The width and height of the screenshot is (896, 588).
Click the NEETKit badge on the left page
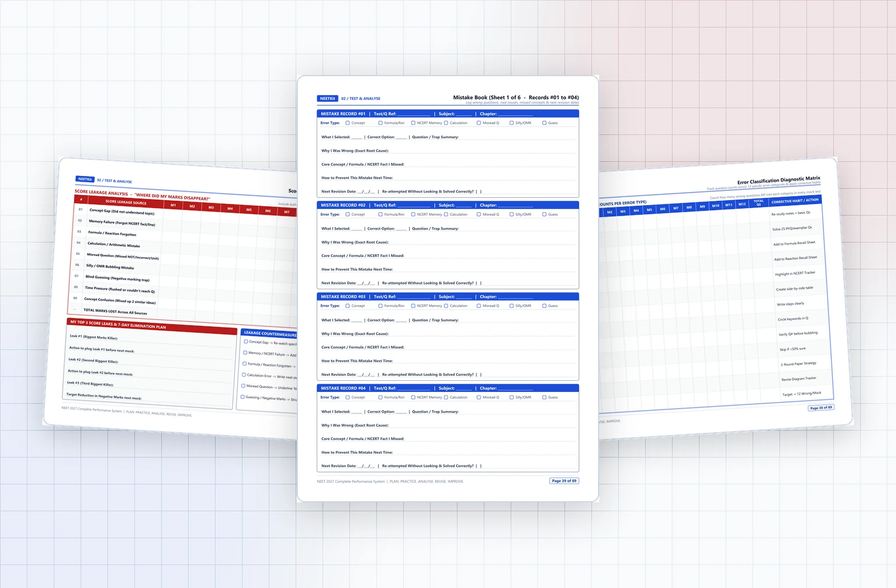[x=85, y=179]
